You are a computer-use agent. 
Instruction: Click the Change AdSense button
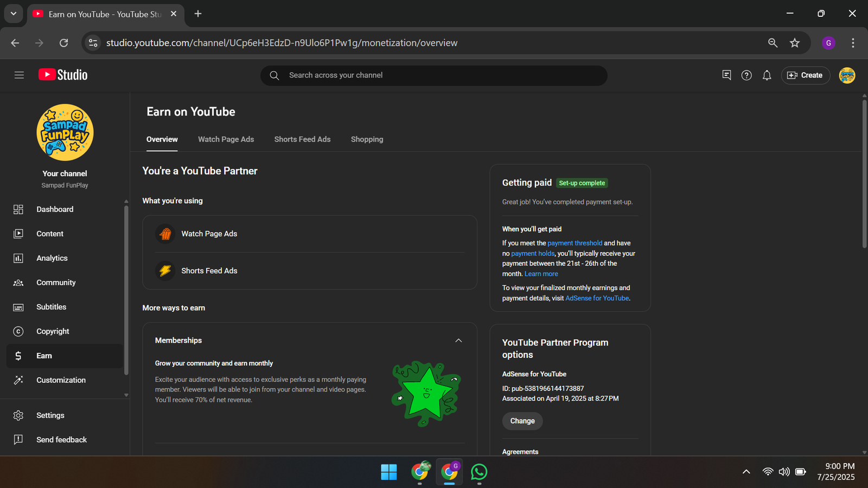coord(522,421)
